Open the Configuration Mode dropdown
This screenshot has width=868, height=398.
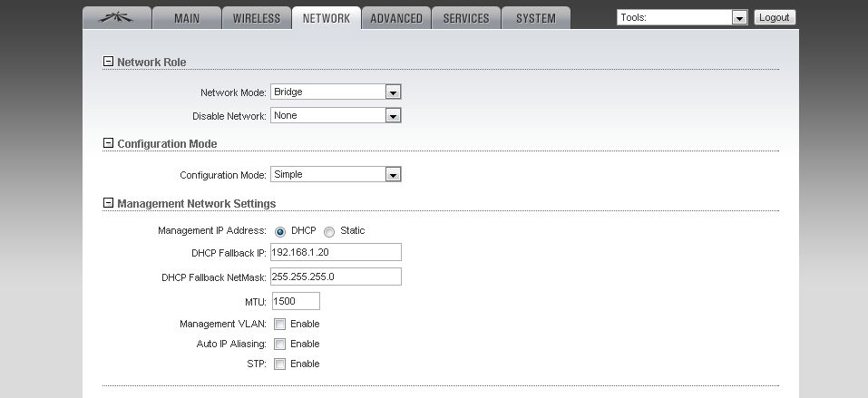336,174
